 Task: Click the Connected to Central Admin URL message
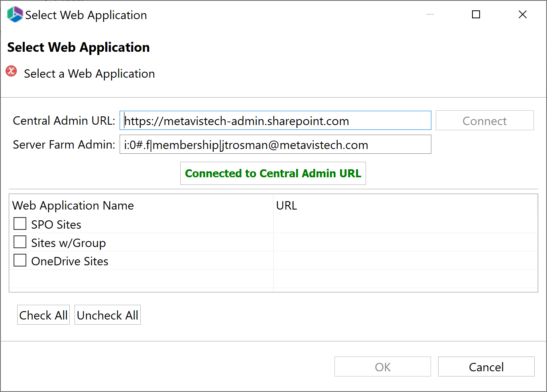pos(273,173)
